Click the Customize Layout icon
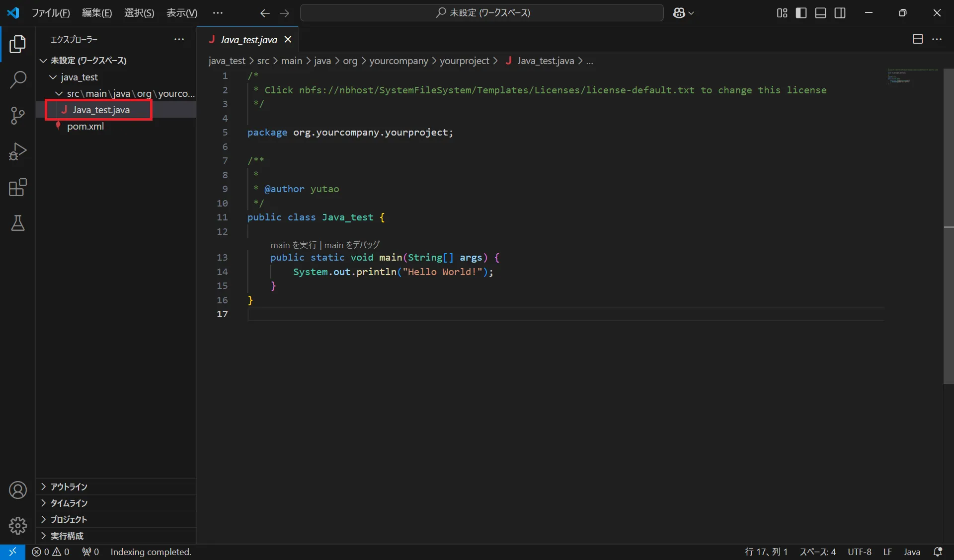 pos(782,13)
